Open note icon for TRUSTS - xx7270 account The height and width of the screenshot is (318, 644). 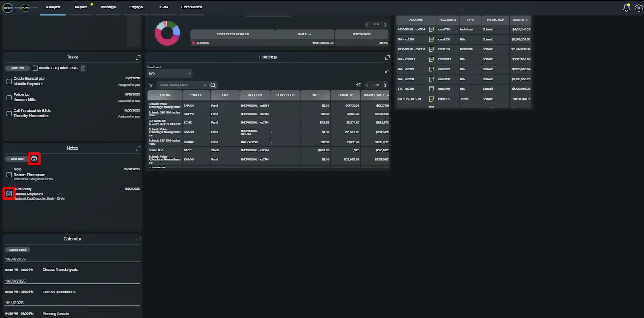431,99
